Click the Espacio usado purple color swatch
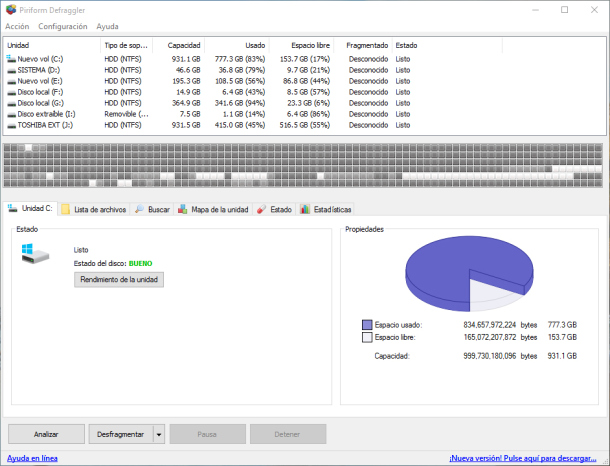The height and width of the screenshot is (466, 610). [x=367, y=325]
